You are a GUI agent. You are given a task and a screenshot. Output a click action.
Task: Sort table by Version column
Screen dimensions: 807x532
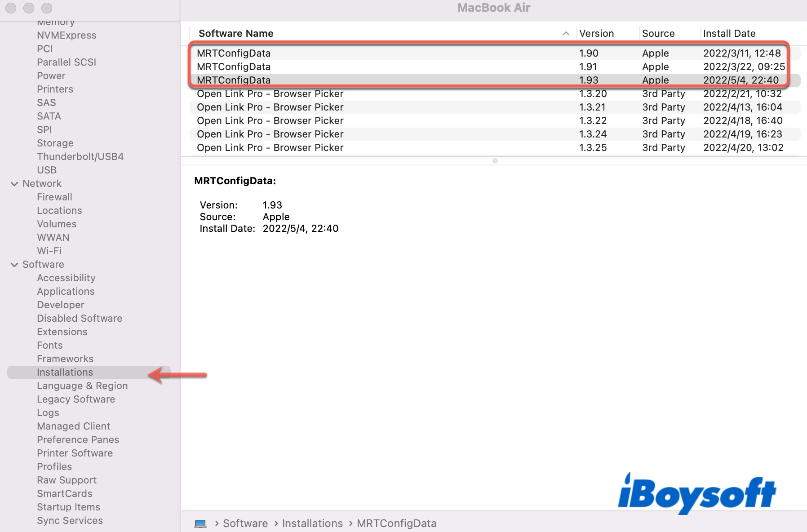596,34
